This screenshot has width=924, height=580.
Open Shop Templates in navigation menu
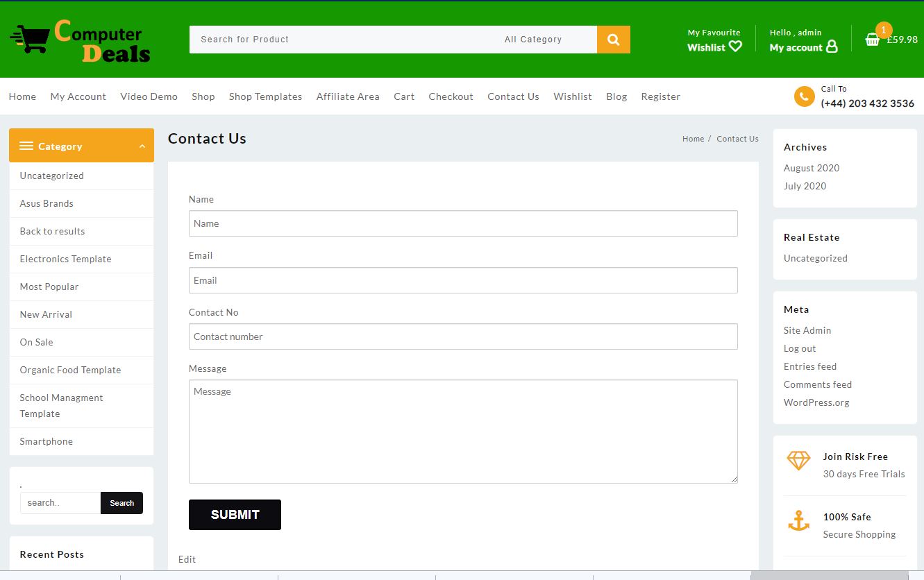tap(265, 96)
